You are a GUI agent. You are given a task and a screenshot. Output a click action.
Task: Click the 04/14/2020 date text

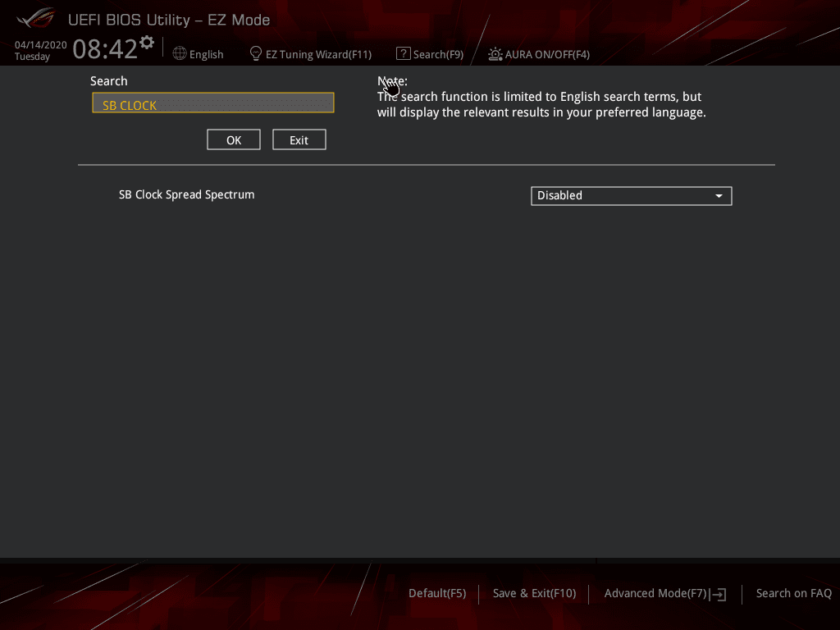[41, 45]
